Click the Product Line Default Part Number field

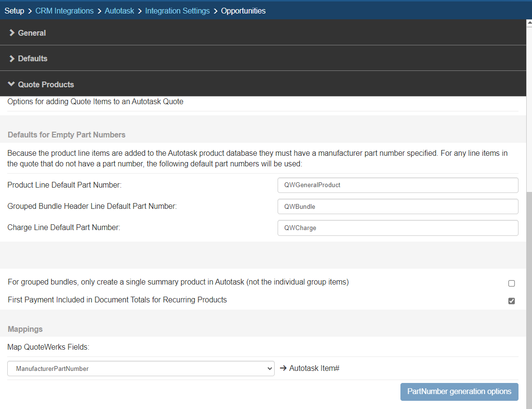(398, 185)
